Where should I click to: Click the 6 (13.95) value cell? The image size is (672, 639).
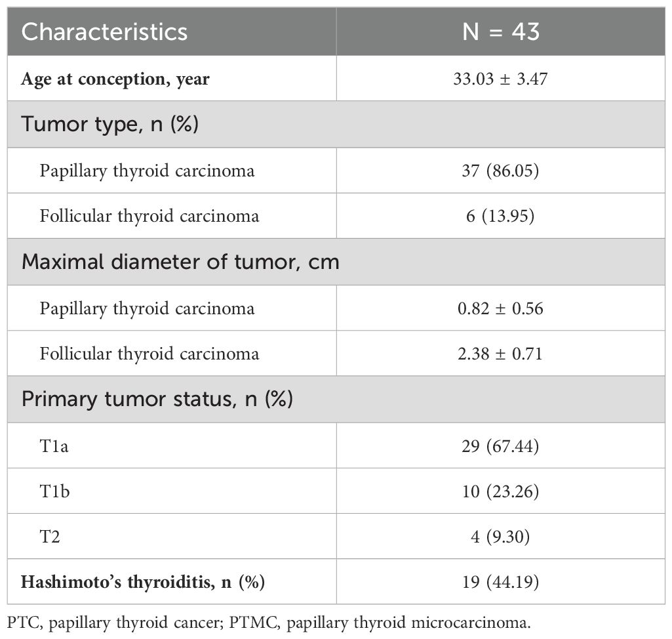501,216
